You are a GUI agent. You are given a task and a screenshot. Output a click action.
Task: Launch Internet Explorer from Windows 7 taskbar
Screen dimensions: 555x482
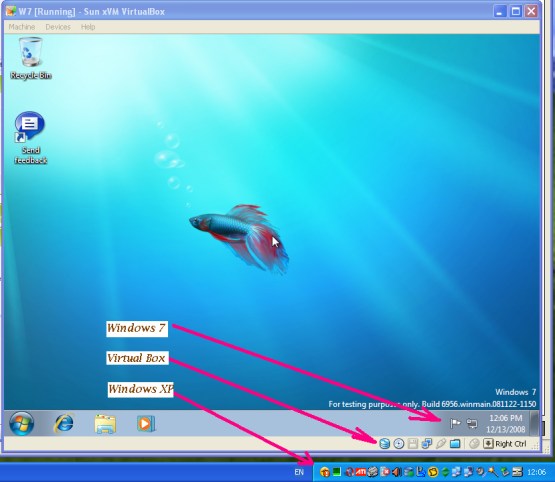[x=64, y=423]
